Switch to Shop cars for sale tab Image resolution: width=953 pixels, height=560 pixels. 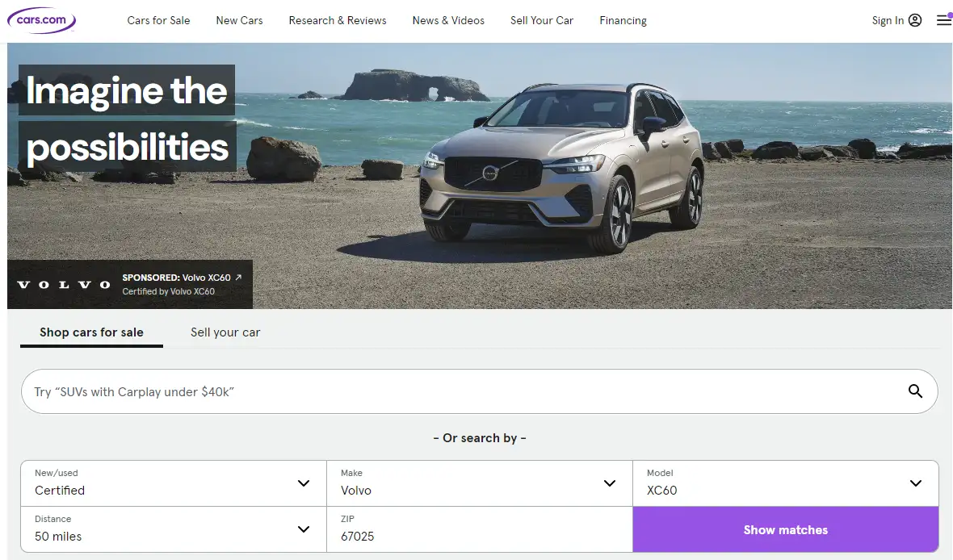coord(92,332)
